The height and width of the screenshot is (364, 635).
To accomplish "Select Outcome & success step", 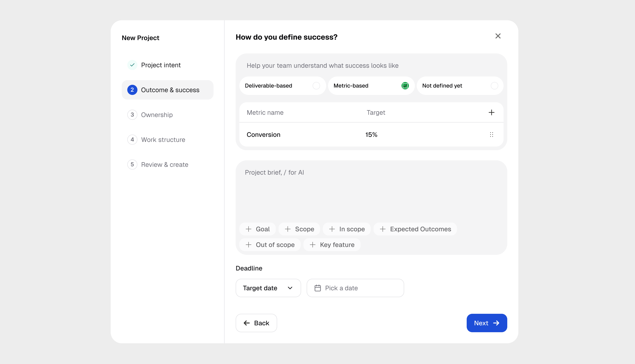I will tap(167, 90).
